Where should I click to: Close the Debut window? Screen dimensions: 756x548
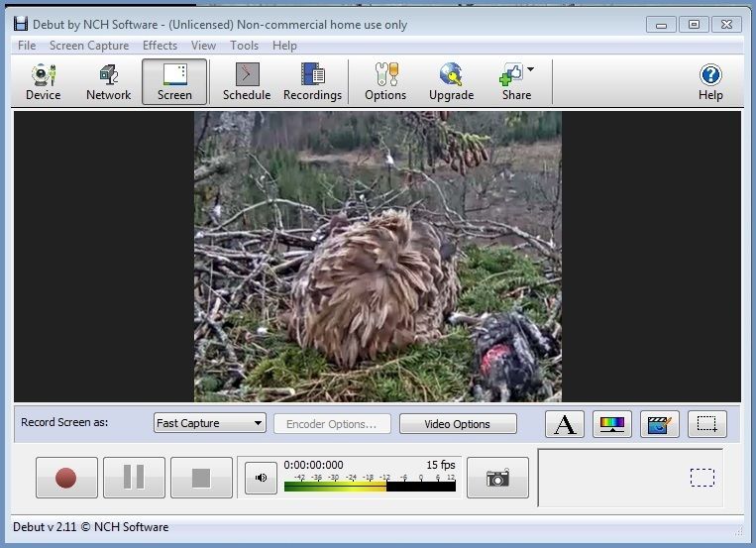tap(726, 24)
